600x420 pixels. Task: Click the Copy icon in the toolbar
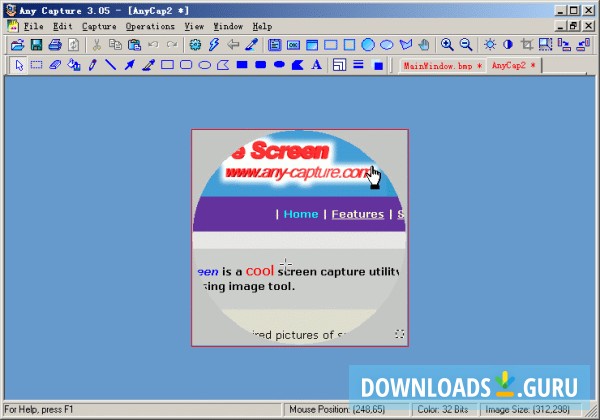(x=115, y=45)
